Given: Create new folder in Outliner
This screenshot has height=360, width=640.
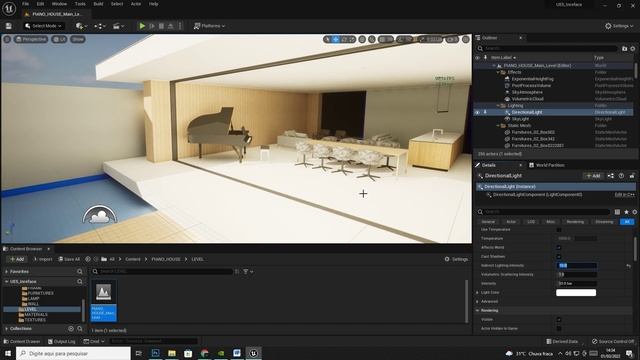Looking at the screenshot, I should (624, 49).
